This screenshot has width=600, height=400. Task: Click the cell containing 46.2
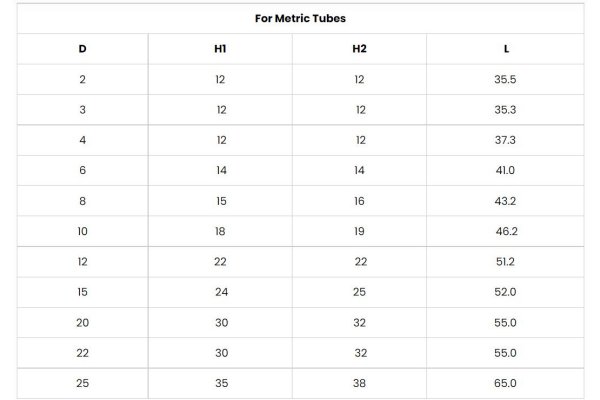click(x=507, y=231)
